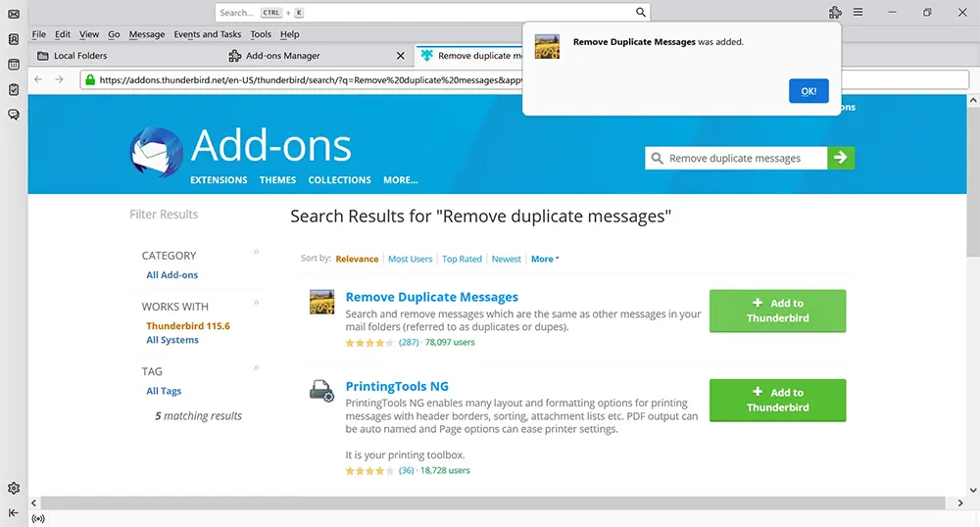Open the Tasks icon in sidebar

coord(13,90)
